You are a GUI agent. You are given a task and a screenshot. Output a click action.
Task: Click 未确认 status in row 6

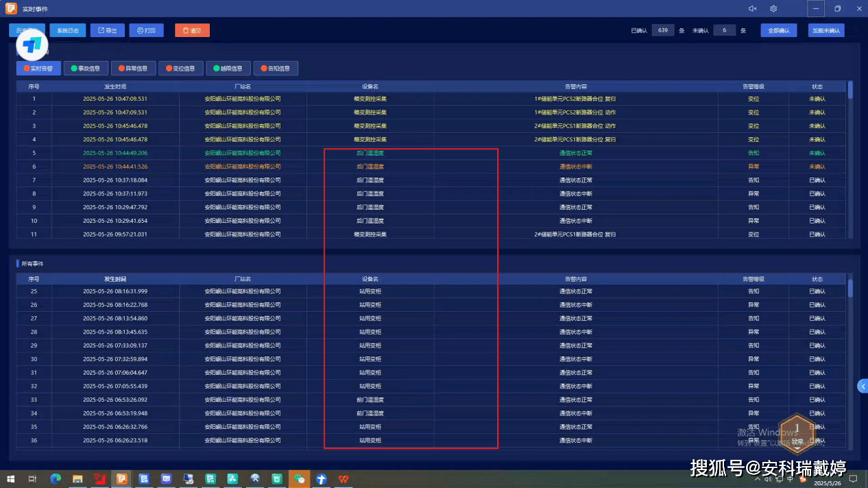817,167
